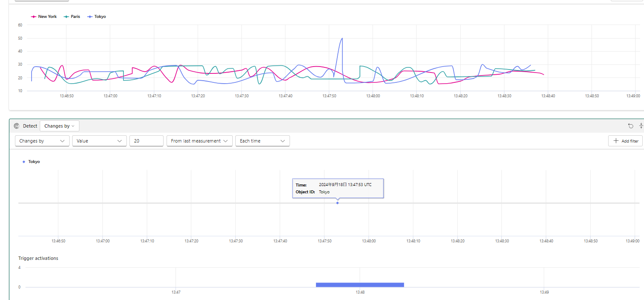Open the Value dropdown
The height and width of the screenshot is (300, 644).
(100, 141)
